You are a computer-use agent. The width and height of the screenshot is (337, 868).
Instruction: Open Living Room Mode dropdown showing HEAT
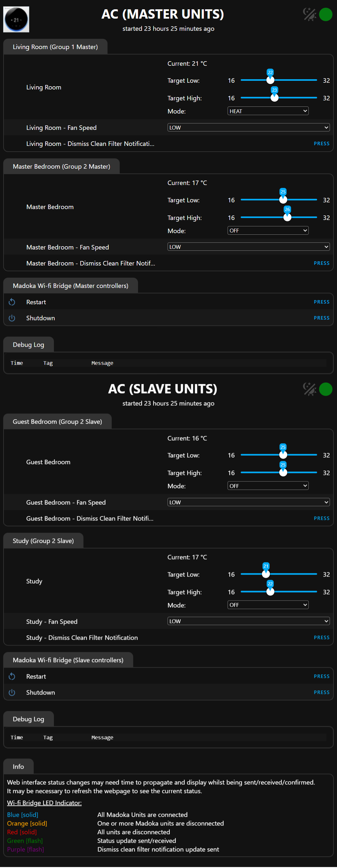point(268,111)
